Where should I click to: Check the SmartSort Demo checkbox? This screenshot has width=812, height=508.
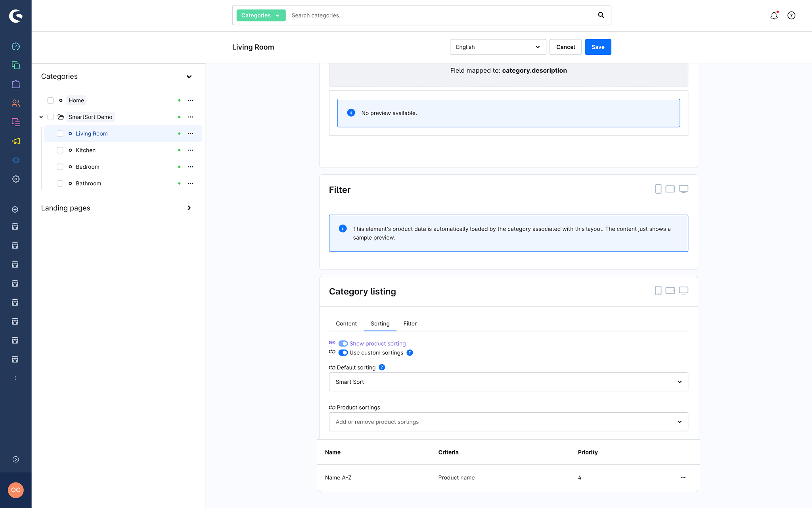pyautogui.click(x=50, y=117)
